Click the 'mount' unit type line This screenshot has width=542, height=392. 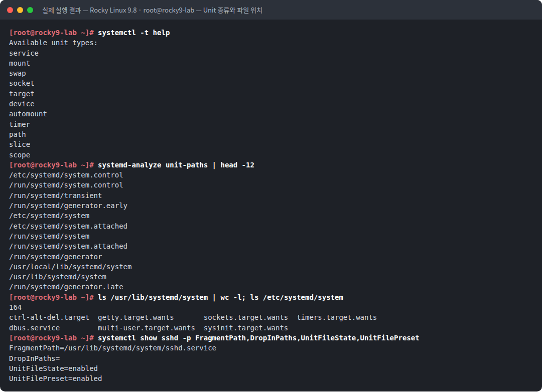pyautogui.click(x=20, y=63)
